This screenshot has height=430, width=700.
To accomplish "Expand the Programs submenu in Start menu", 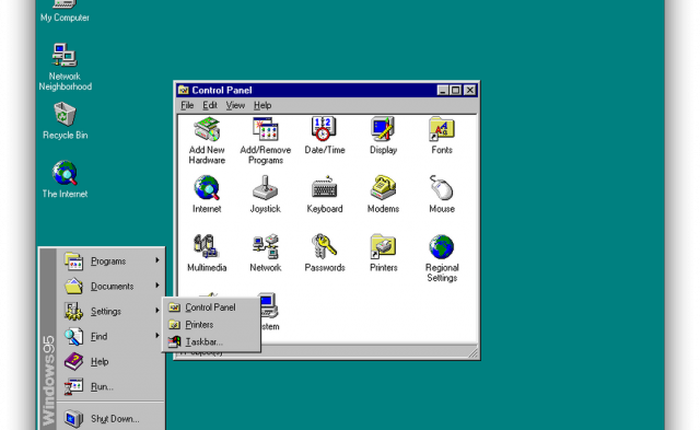I will click(x=108, y=261).
